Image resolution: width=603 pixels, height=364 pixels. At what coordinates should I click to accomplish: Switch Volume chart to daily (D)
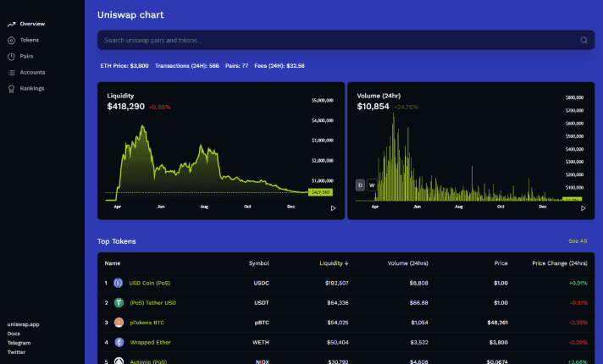[360, 185]
